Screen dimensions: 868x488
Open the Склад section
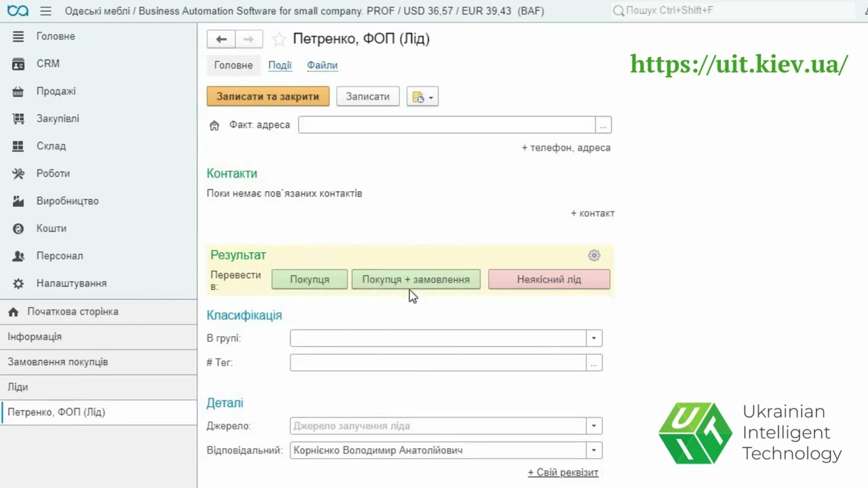(x=98, y=146)
